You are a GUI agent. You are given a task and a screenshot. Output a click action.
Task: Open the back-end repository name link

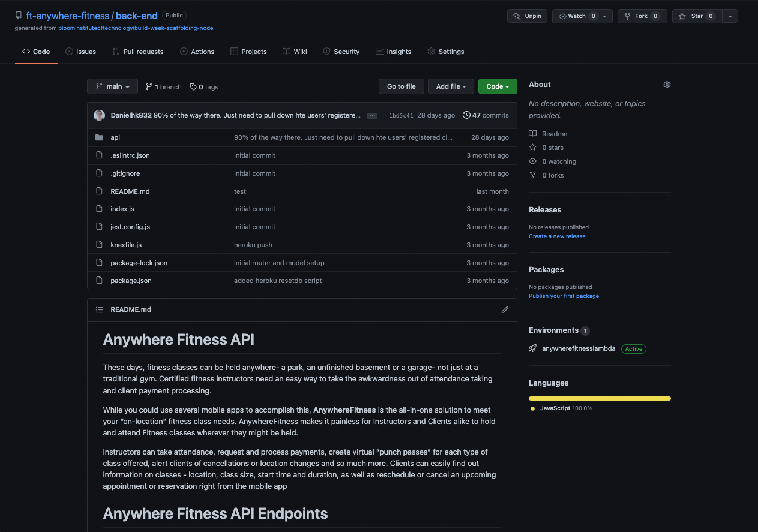point(136,16)
